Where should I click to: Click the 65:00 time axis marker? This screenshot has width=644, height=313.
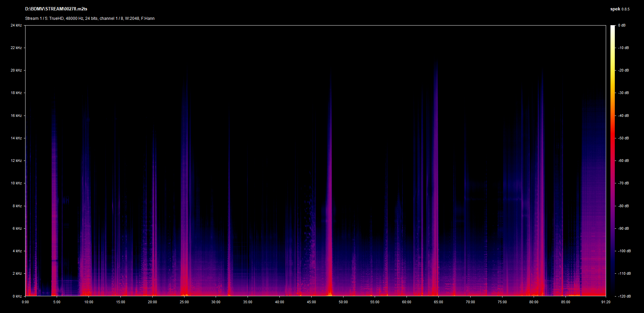coord(438,302)
